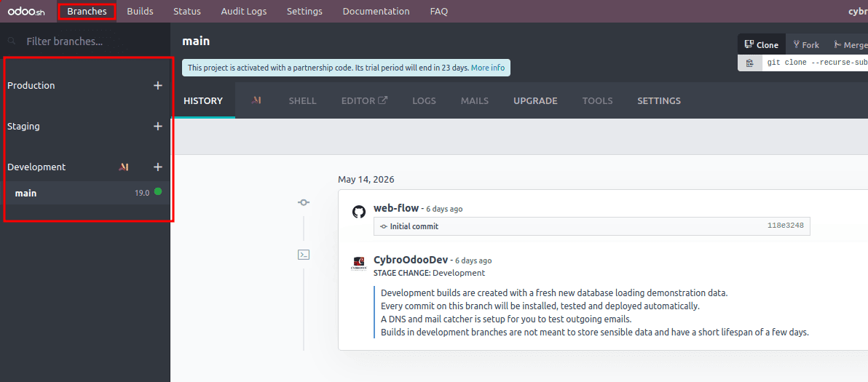Image resolution: width=868 pixels, height=382 pixels.
Task: Switch to the TOOLS tab
Action: 597,100
